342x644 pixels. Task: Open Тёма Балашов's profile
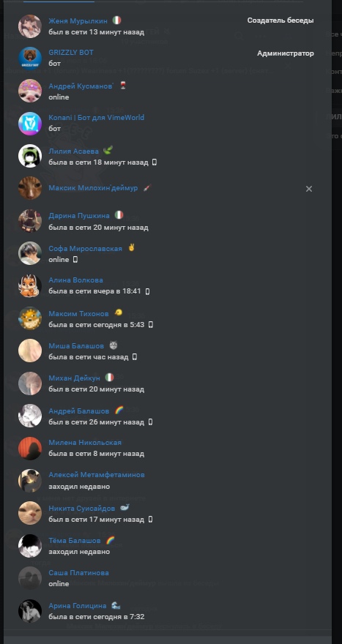pyautogui.click(x=75, y=541)
